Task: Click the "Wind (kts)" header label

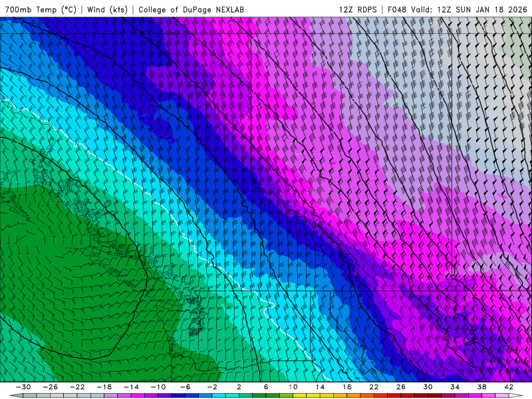Action: coord(107,9)
